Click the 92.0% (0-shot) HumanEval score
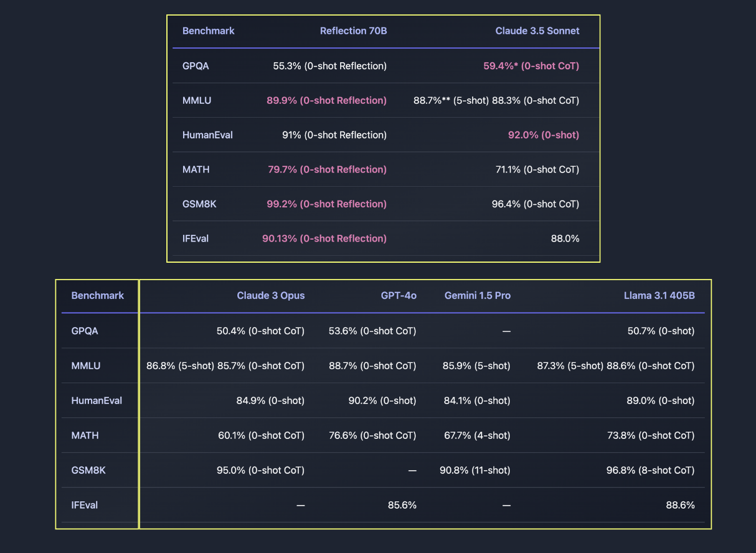The height and width of the screenshot is (553, 756). point(543,135)
